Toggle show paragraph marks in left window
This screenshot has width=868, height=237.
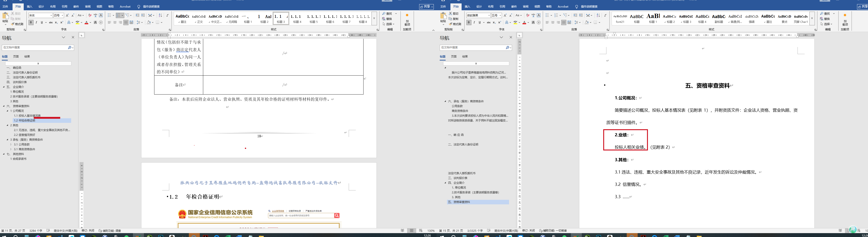[167, 16]
